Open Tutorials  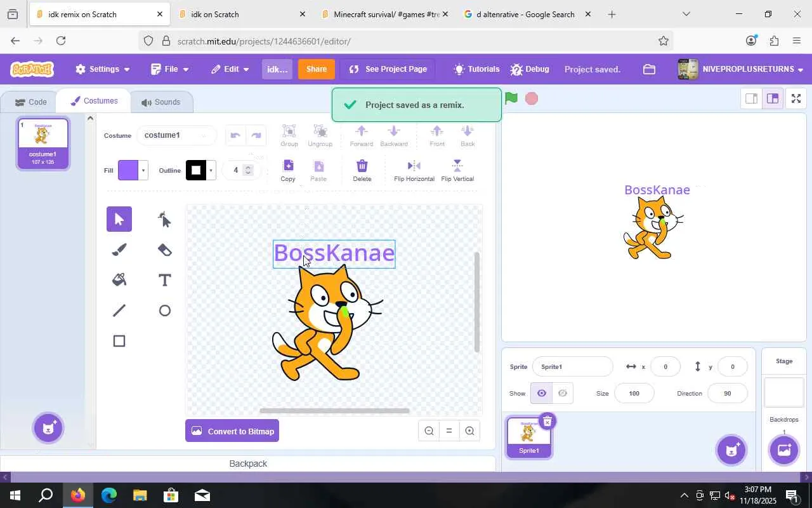click(x=476, y=69)
